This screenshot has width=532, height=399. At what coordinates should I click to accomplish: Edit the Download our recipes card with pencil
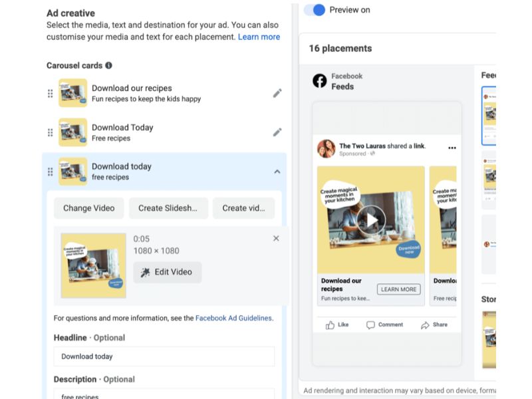click(x=277, y=93)
